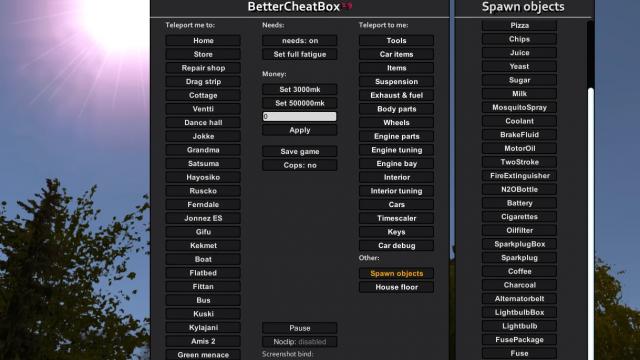640x360 pixels.
Task: Spawn BrakeFluid
Action: click(x=519, y=135)
